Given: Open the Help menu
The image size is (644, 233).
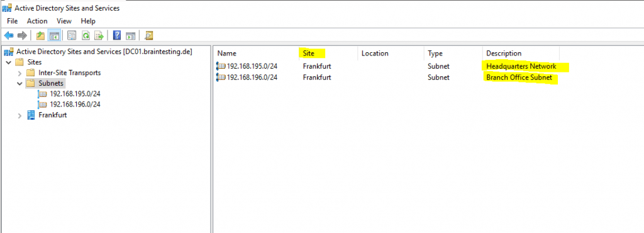Looking at the screenshot, I should (88, 21).
